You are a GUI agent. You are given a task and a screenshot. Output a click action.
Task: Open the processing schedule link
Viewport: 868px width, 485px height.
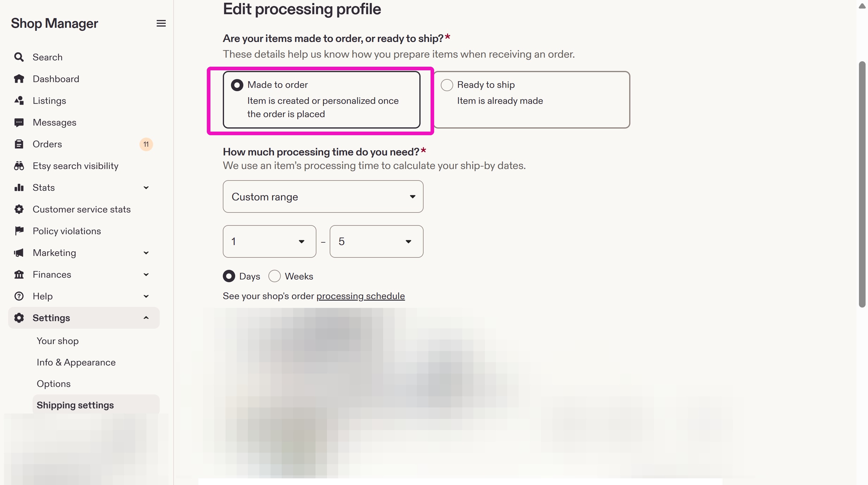click(x=360, y=296)
